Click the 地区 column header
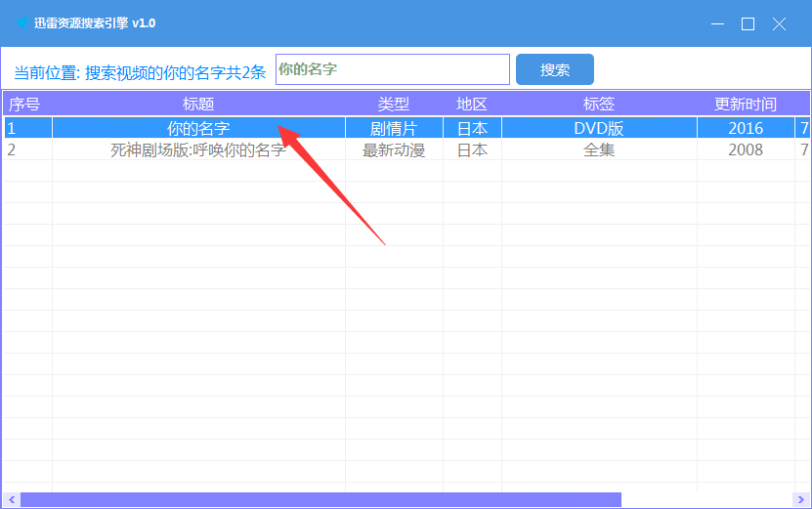The height and width of the screenshot is (509, 812). [x=472, y=105]
